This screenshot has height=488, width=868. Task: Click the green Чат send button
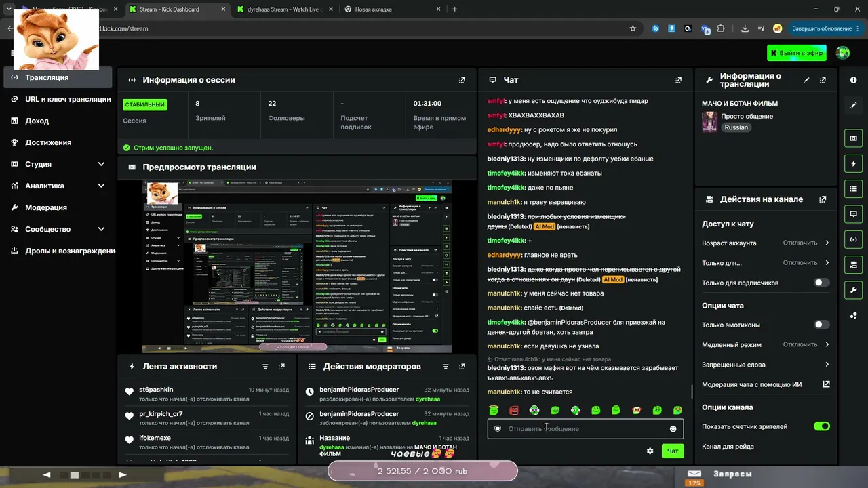[x=673, y=451]
